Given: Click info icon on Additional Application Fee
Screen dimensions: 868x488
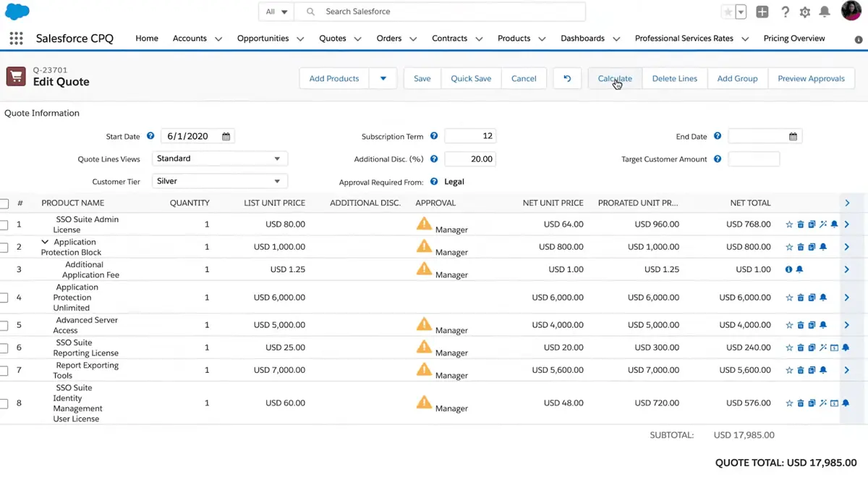Looking at the screenshot, I should 789,269.
